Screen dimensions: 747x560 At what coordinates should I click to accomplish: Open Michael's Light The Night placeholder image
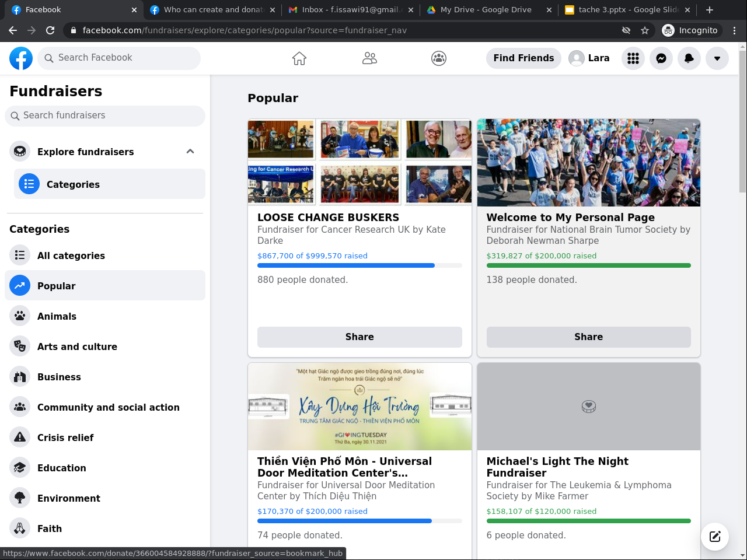(589, 407)
